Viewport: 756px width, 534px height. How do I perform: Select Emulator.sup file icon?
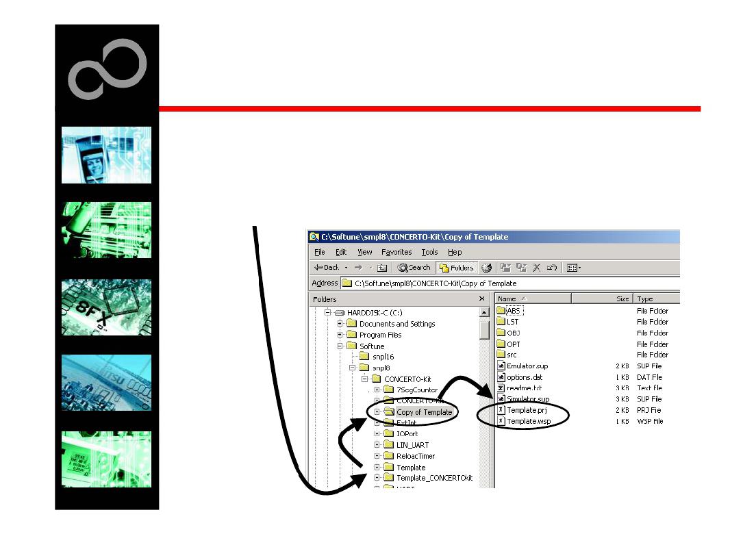coord(501,366)
